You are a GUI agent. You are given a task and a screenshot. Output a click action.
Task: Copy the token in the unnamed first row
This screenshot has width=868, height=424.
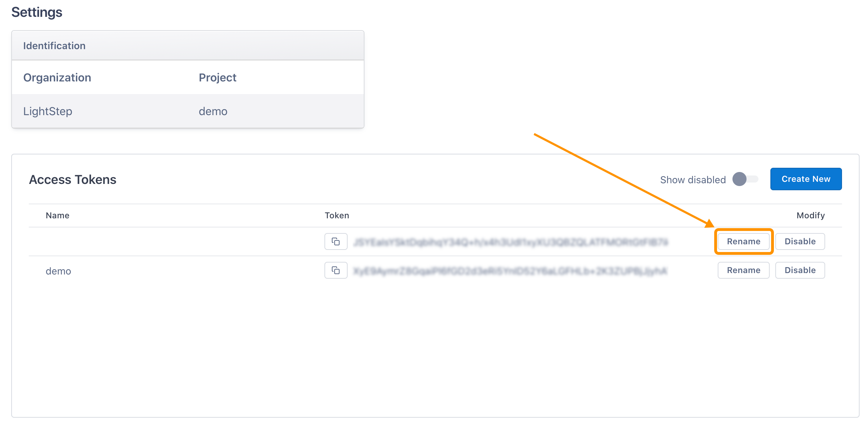click(x=336, y=241)
